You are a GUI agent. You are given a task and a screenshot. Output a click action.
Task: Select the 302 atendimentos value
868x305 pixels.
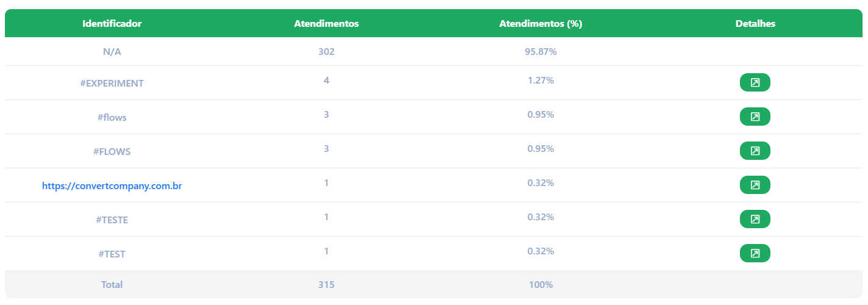pyautogui.click(x=326, y=52)
